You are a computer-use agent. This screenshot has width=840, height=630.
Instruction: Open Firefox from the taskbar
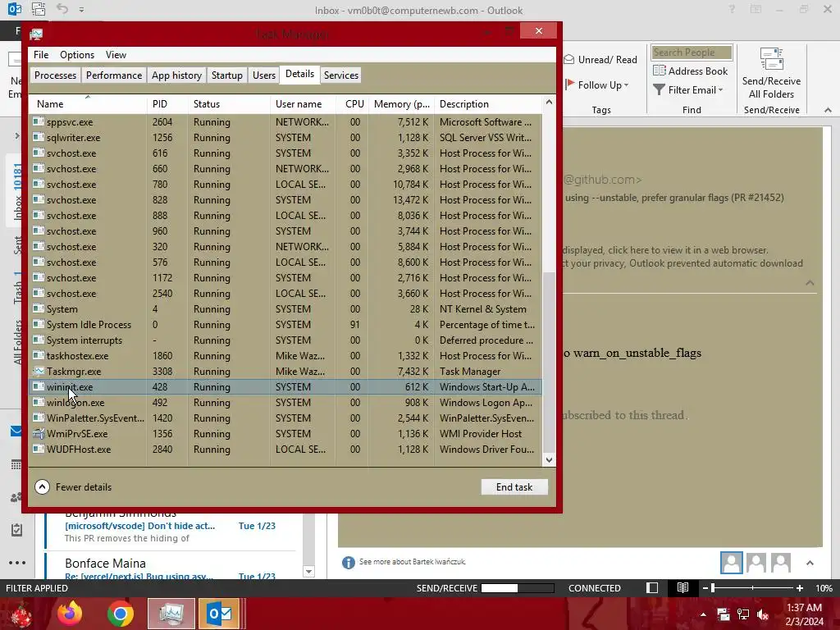(x=71, y=614)
